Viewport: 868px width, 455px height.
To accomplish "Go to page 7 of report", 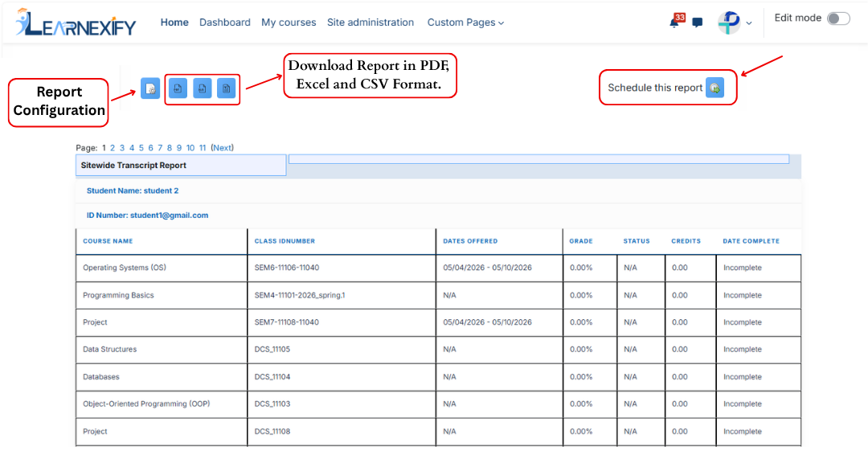I will click(x=160, y=148).
